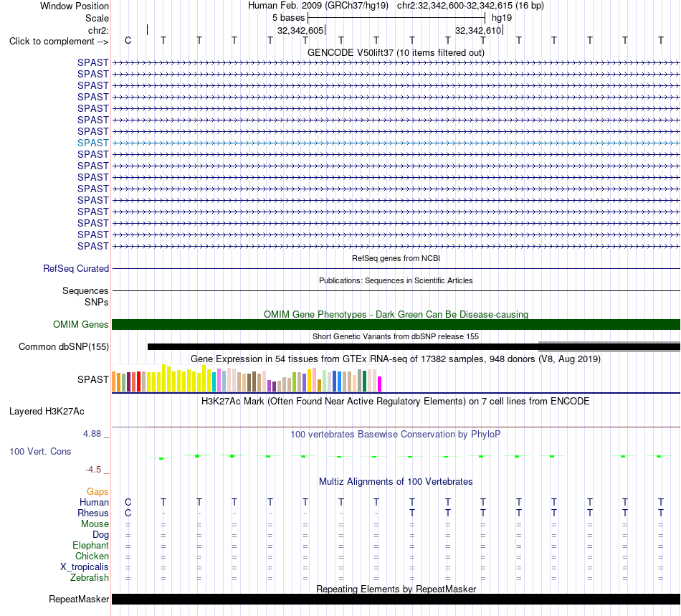Click the 100 Vert. Cons track label

40,451
